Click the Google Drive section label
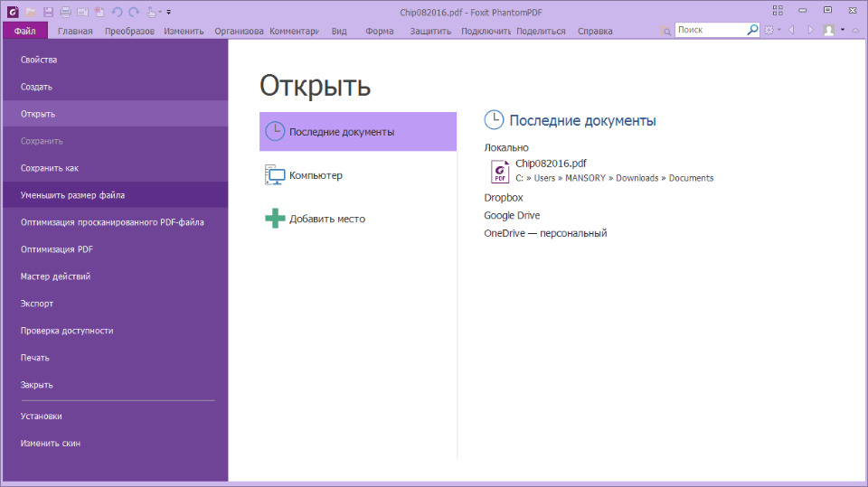This screenshot has width=868, height=487. click(512, 215)
